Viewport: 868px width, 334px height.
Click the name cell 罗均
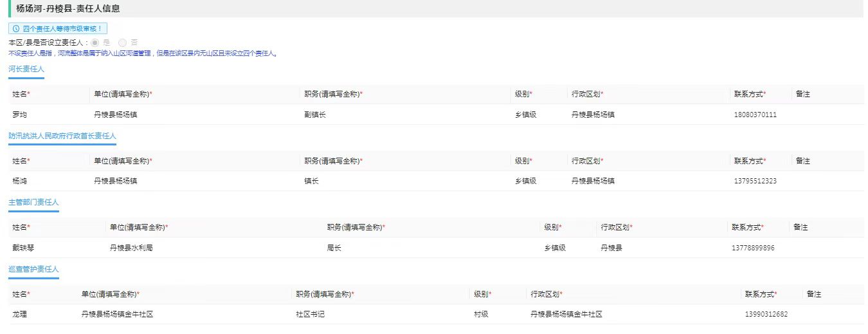point(20,115)
